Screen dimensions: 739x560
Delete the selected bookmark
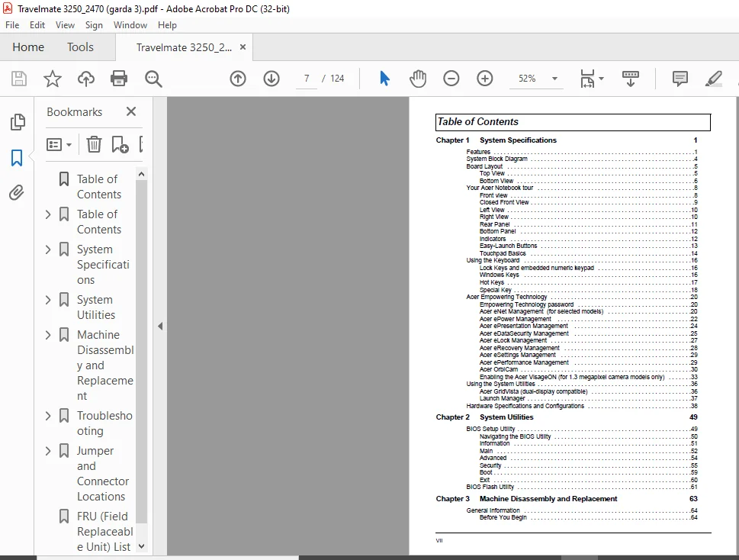point(94,144)
